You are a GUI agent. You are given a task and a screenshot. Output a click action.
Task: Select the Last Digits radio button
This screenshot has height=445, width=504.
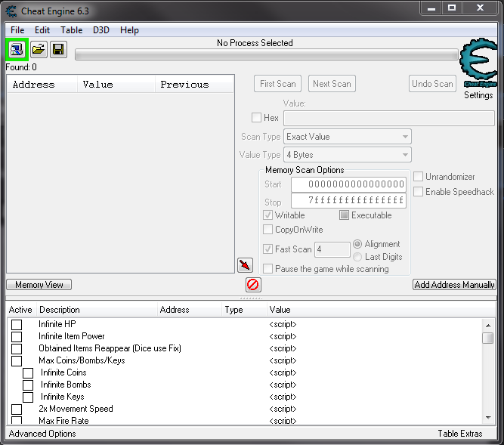click(357, 257)
